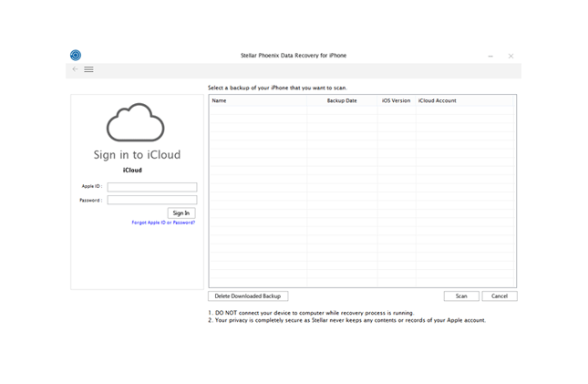Go back using the left arrow icon
Viewport: 588px width, 384px height.
click(x=75, y=69)
